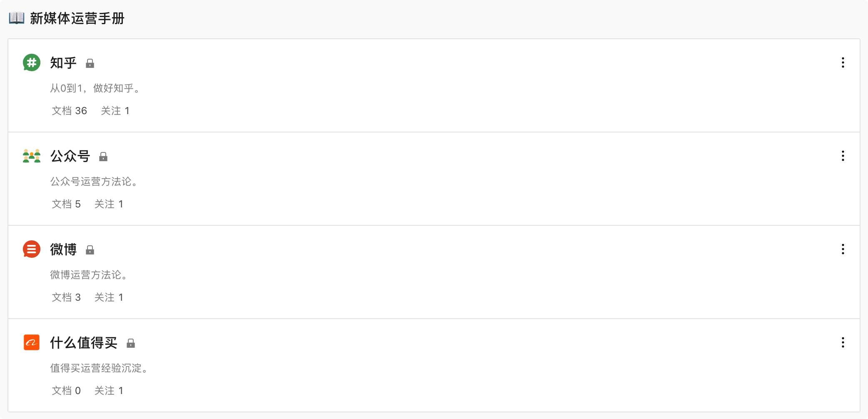Open the more options menu for 知乎

(x=843, y=63)
